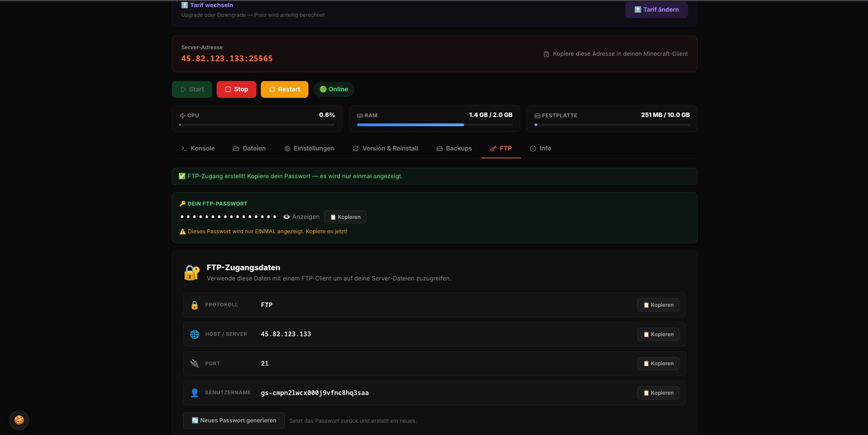The image size is (868, 435).
Task: Open the Backups tab
Action: coord(454,148)
